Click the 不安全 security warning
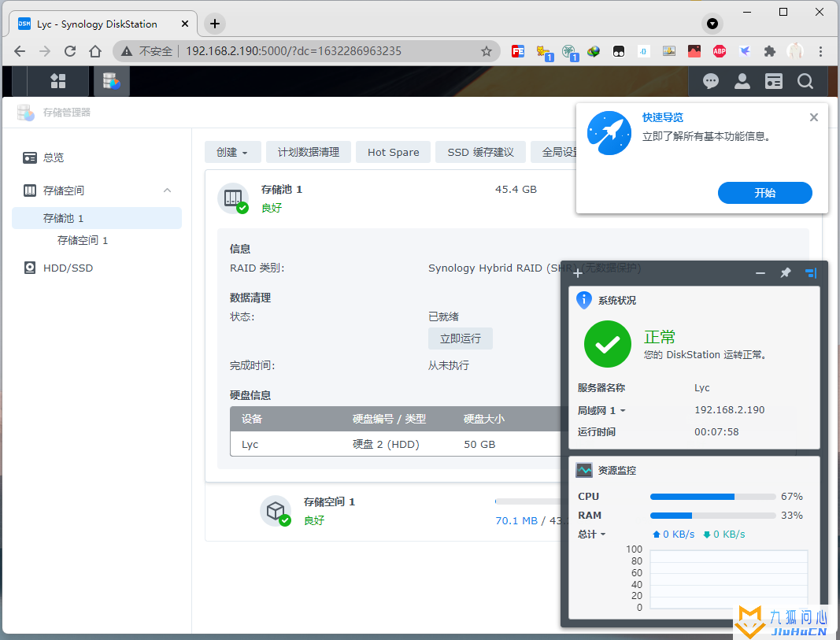 147,51
